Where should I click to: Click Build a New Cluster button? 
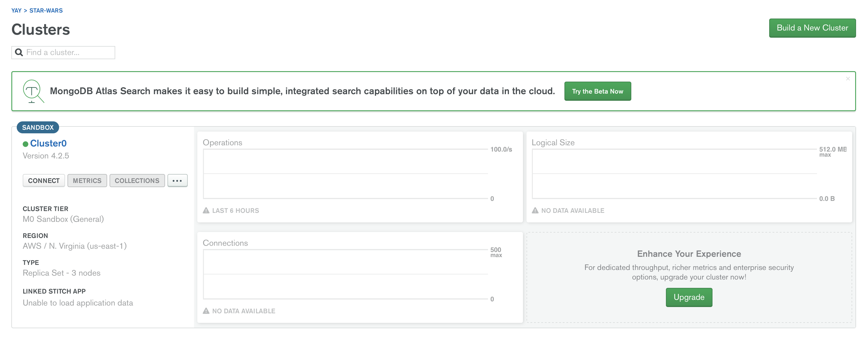point(812,28)
